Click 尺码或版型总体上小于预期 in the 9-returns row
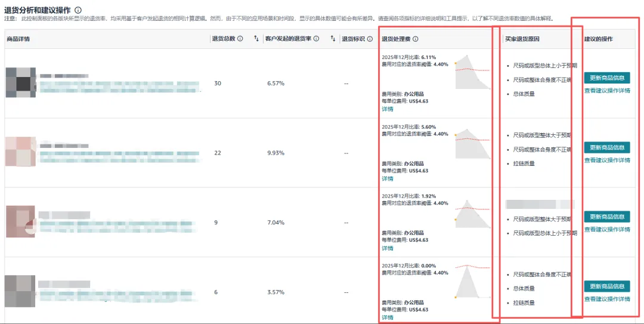 (x=545, y=233)
